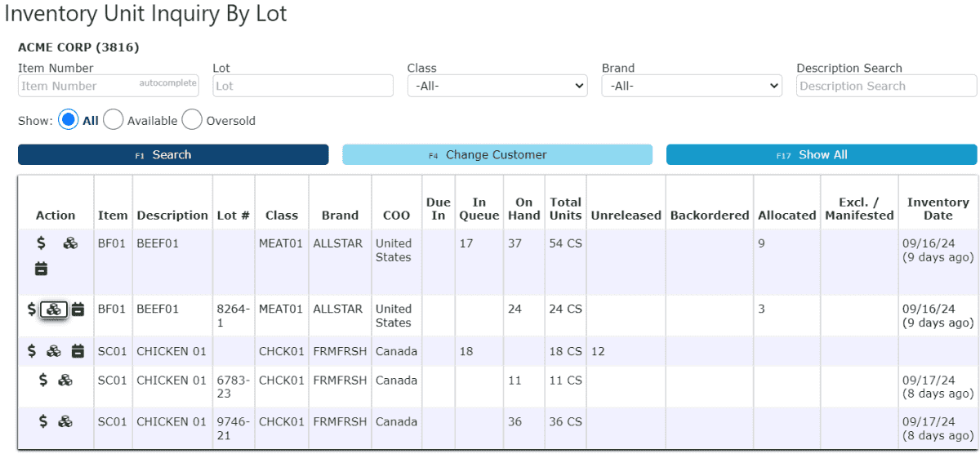Screen dimensions: 980x454
Task: Click the Inventory Date column header
Action: coord(938,209)
